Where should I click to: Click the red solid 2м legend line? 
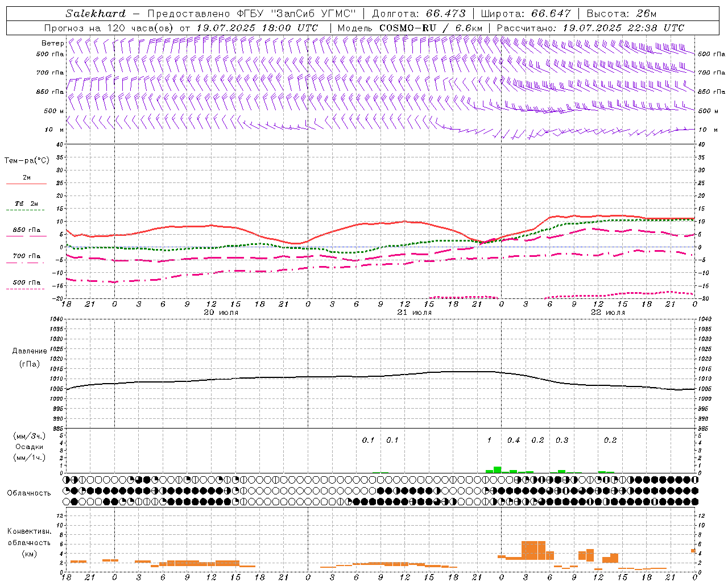click(x=26, y=184)
